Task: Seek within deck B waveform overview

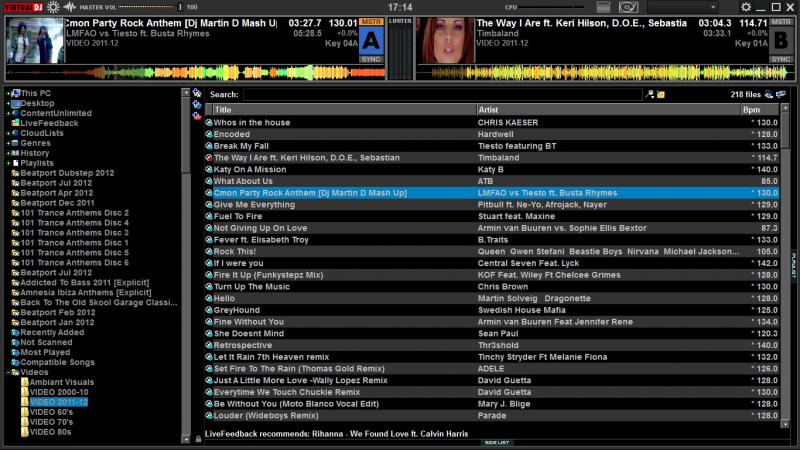Action: [x=605, y=72]
